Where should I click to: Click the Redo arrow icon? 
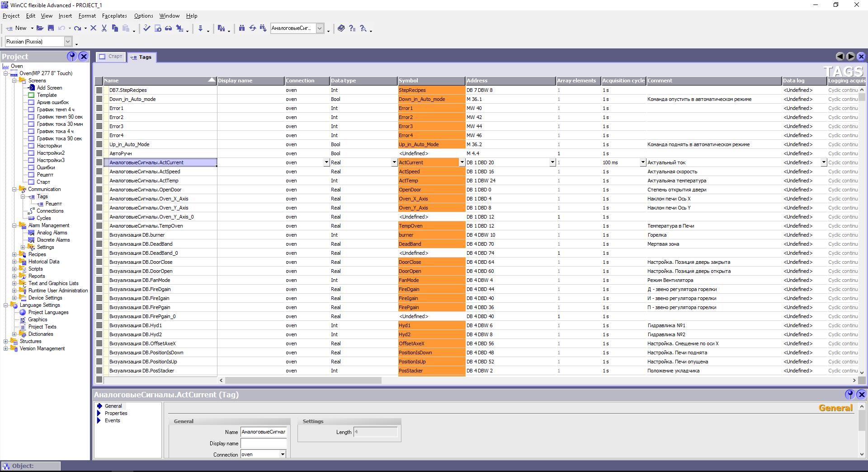77,28
